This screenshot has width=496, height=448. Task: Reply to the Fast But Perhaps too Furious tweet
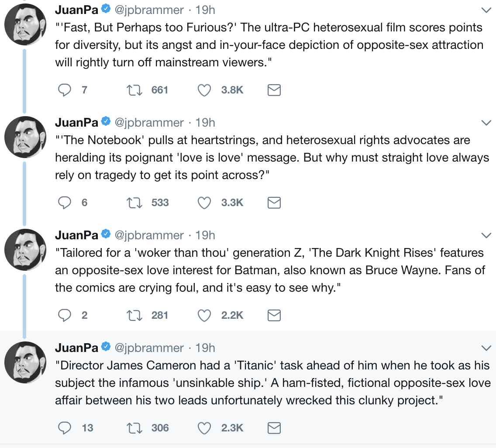click(x=65, y=90)
